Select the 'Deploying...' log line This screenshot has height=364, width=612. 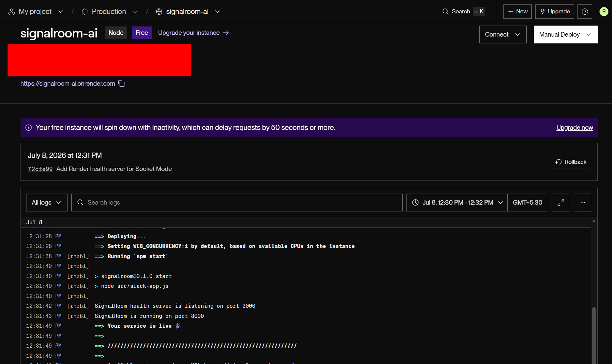[305, 236]
